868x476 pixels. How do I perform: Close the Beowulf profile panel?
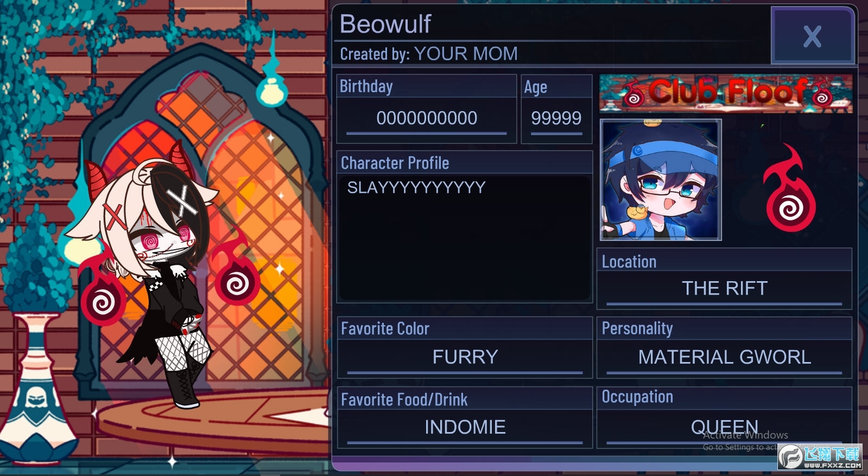tap(812, 36)
